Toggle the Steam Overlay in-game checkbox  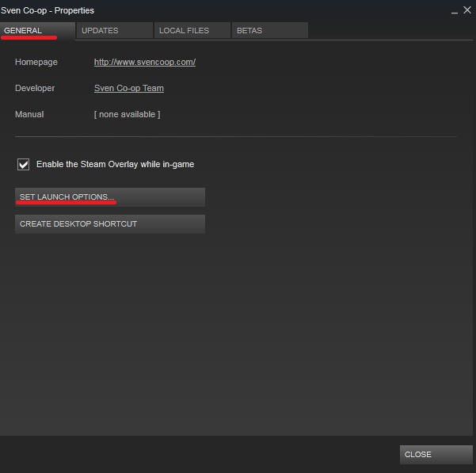(24, 164)
